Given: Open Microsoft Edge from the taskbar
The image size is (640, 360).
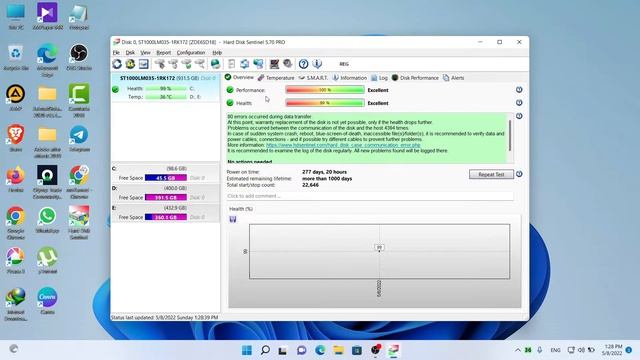Looking at the screenshot, I should 320,350.
